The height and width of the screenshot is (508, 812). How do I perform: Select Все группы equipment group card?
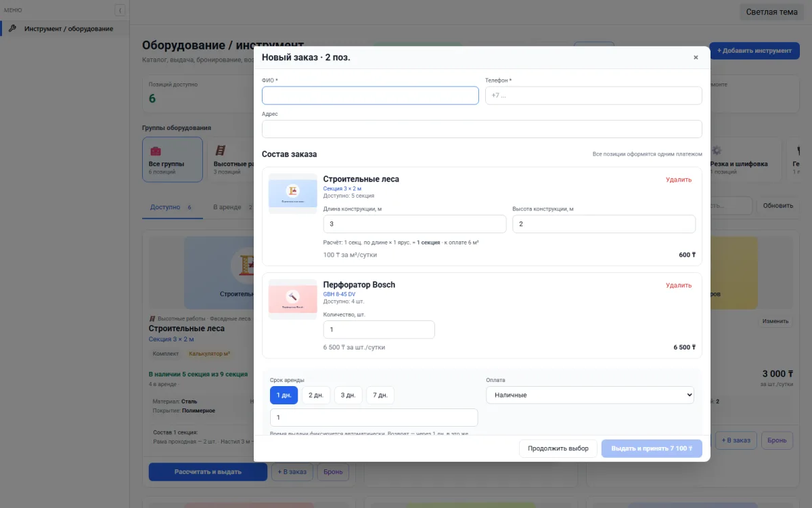[173, 160]
